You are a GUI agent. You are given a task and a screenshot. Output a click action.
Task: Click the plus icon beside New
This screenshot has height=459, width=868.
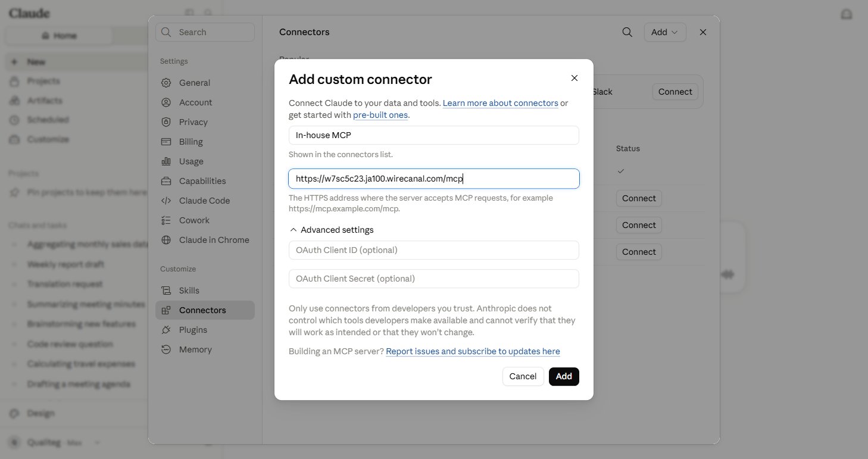pos(14,62)
